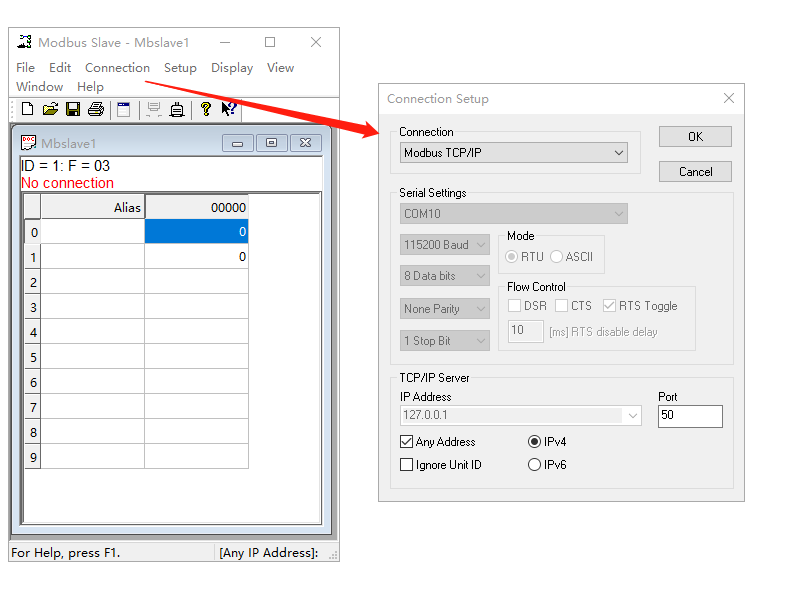Select the IPv6 radio button
This screenshot has height=604, width=806.
534,465
